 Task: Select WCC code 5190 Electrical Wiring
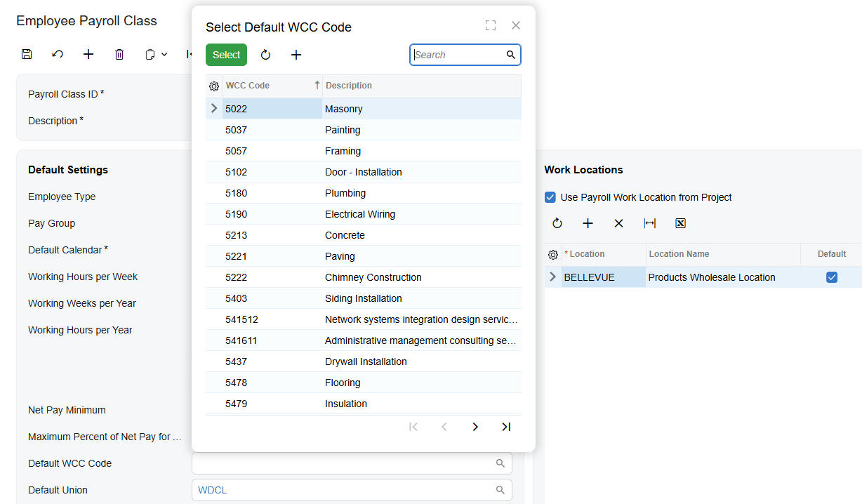click(x=364, y=214)
